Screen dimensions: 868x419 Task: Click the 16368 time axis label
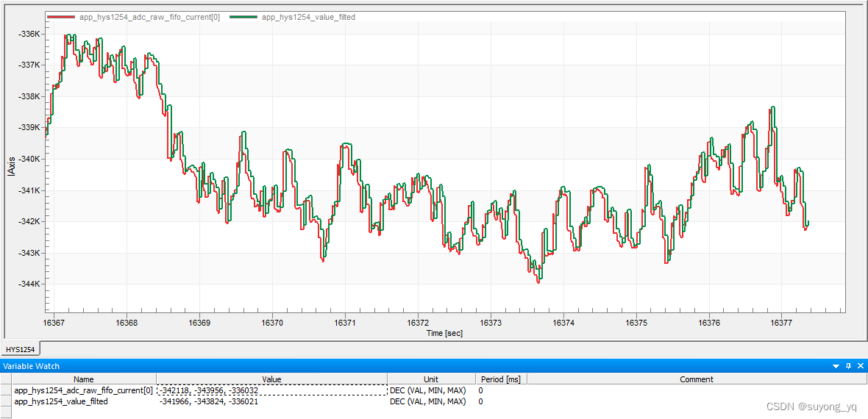coord(127,323)
